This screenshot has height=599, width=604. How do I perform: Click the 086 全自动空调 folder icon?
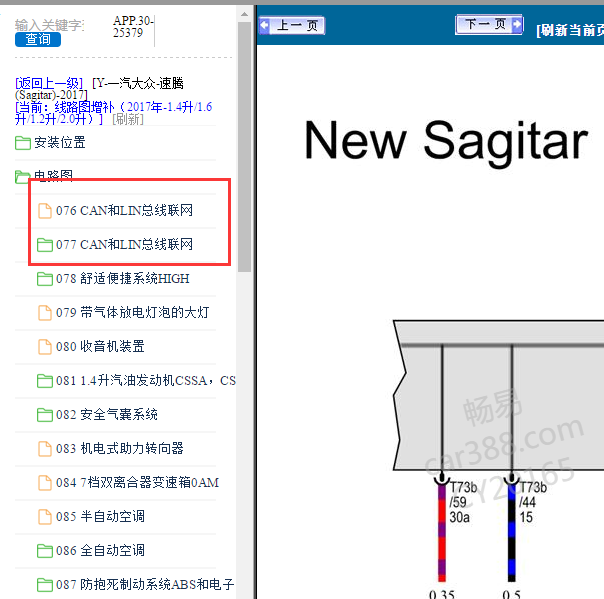[45, 551]
